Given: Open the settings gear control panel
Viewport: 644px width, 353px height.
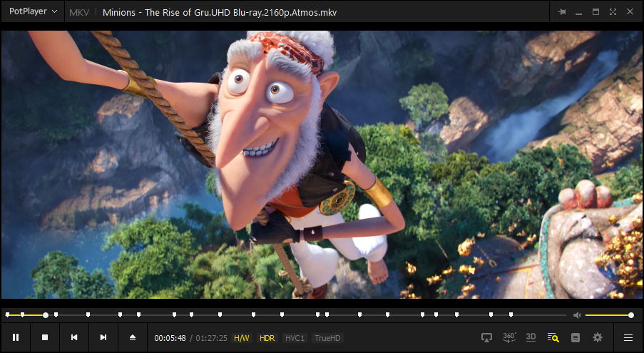Looking at the screenshot, I should coord(598,337).
